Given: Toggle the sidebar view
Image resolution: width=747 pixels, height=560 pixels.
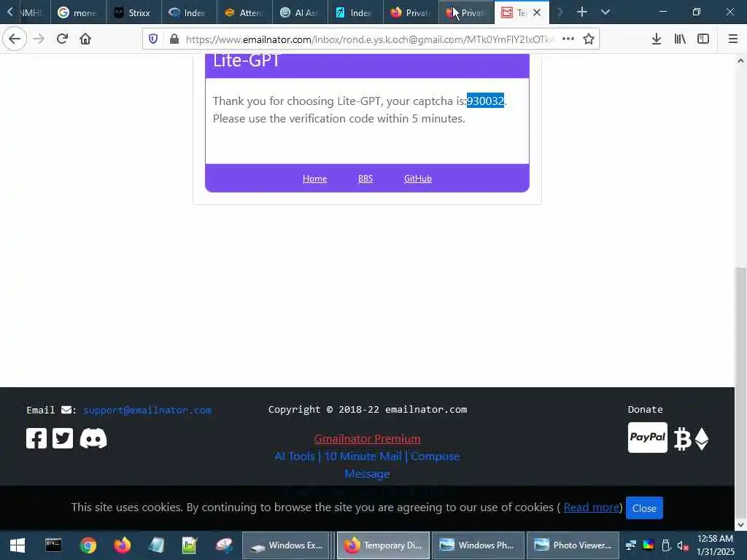Looking at the screenshot, I should pos(703,39).
